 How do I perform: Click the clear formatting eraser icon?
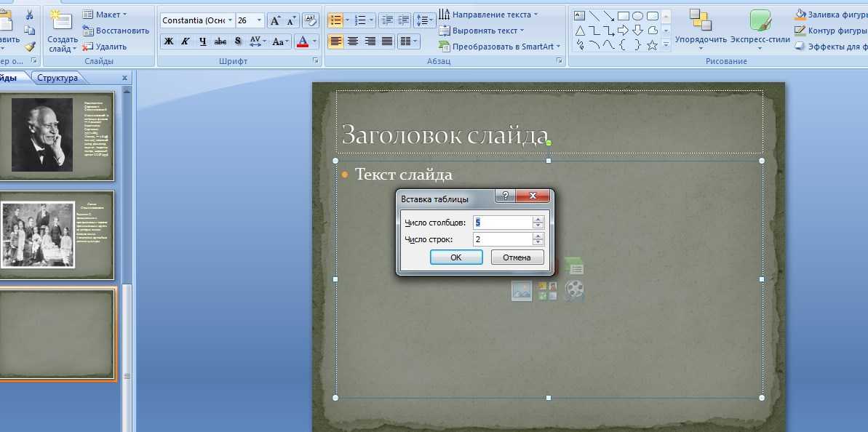311,20
